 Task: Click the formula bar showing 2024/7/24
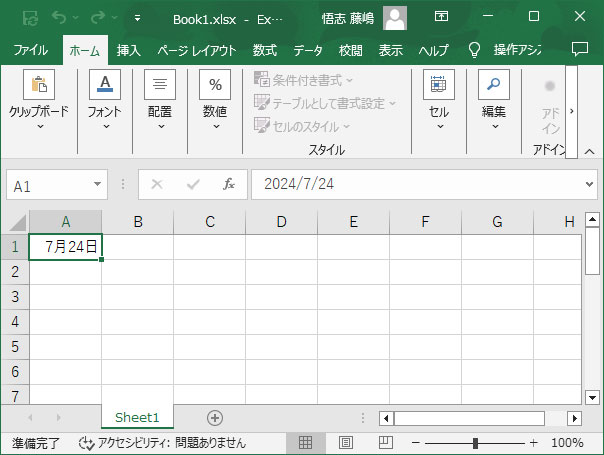[x=418, y=184]
